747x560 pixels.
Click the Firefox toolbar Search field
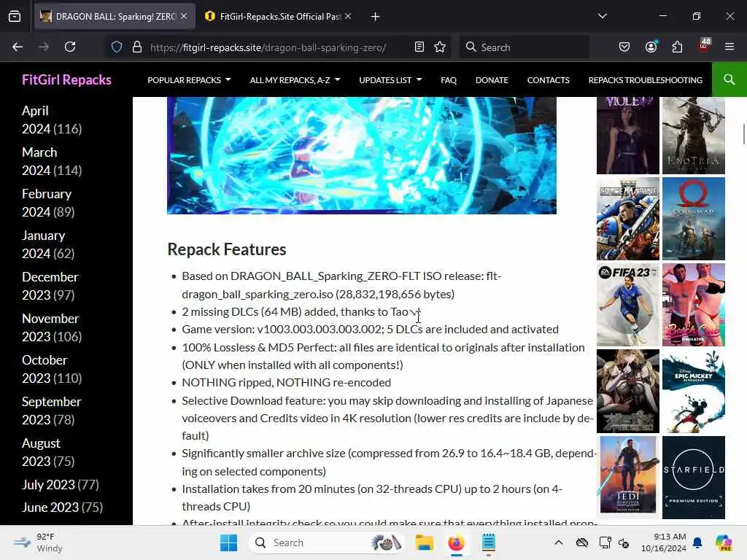pyautogui.click(x=524, y=47)
